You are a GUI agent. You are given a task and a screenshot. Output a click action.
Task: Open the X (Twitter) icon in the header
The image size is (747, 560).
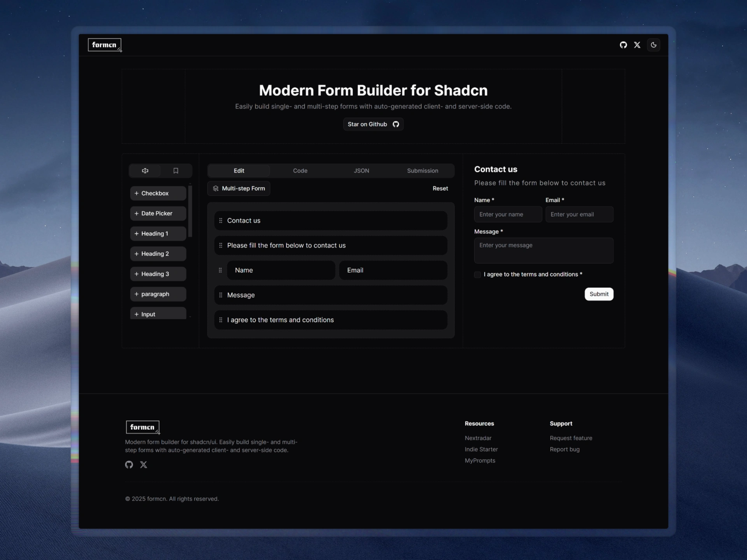(x=637, y=45)
